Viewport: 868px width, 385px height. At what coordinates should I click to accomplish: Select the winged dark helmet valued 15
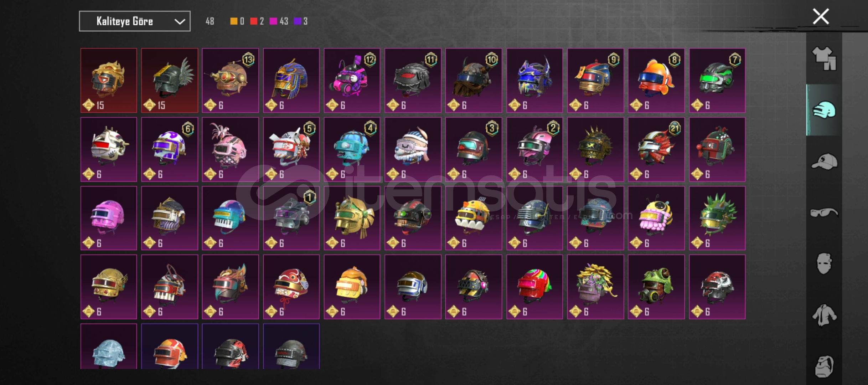pyautogui.click(x=170, y=81)
